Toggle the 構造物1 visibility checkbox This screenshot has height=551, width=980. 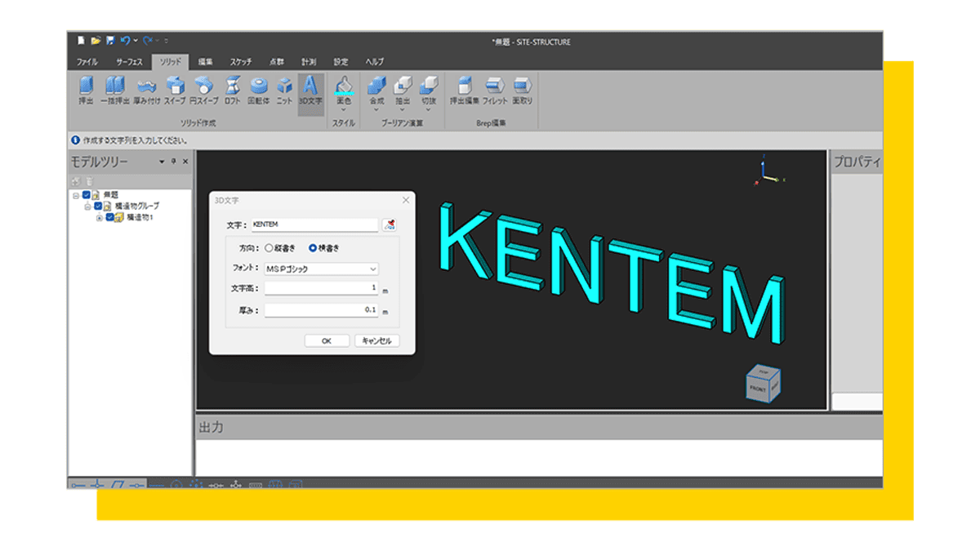109,218
